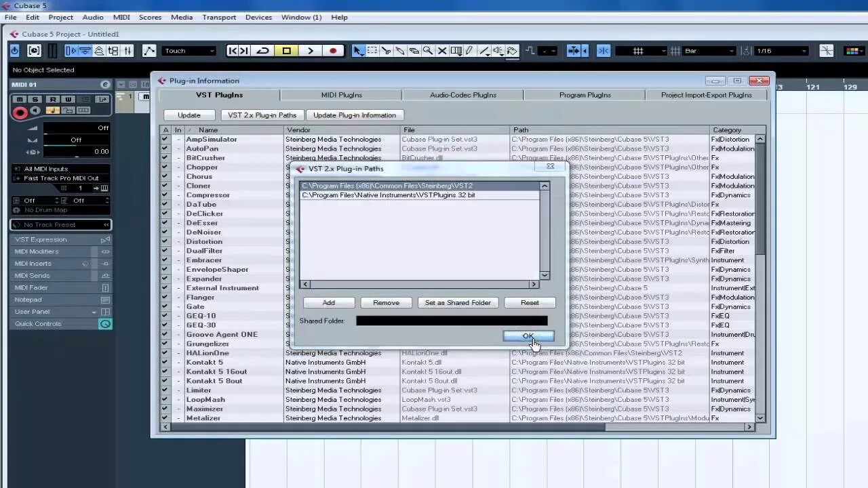Screen dimensions: 868x488
Task: Open the Devices menu
Action: point(258,18)
